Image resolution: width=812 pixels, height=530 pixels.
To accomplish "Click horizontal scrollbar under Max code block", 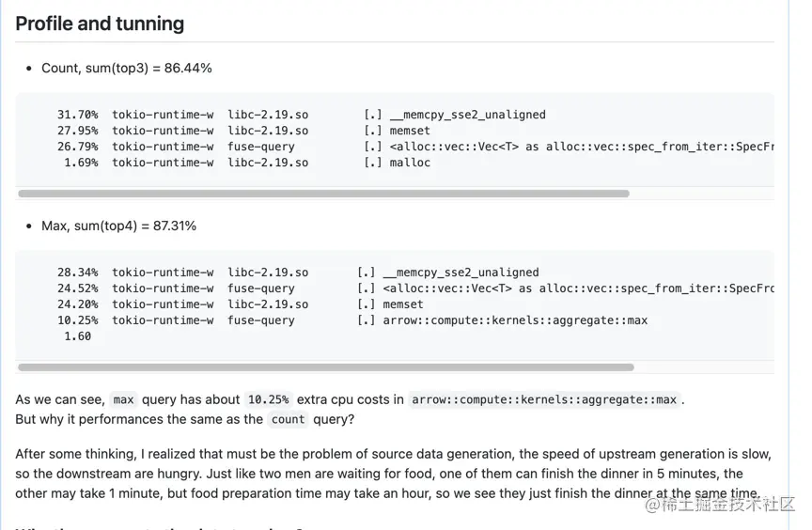I will 326,367.
